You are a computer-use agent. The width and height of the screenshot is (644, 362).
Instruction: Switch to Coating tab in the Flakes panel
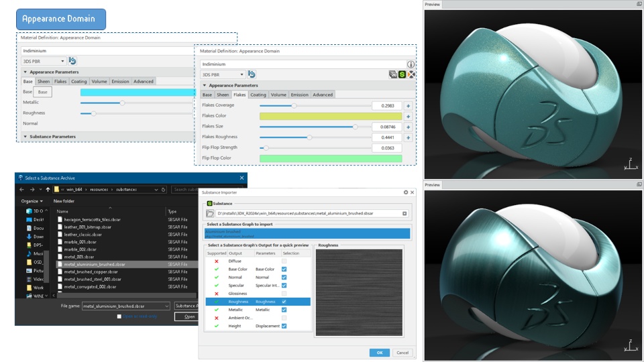(258, 95)
